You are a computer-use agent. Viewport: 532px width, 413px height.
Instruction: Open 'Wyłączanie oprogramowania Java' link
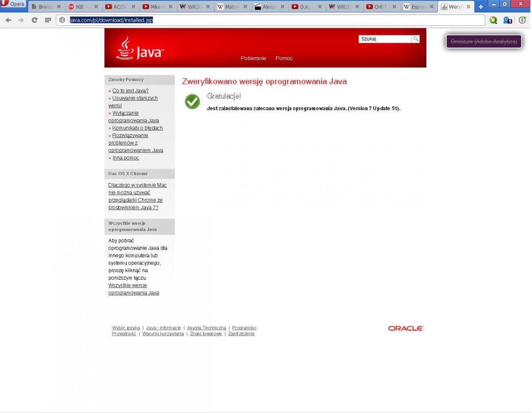[x=133, y=117]
